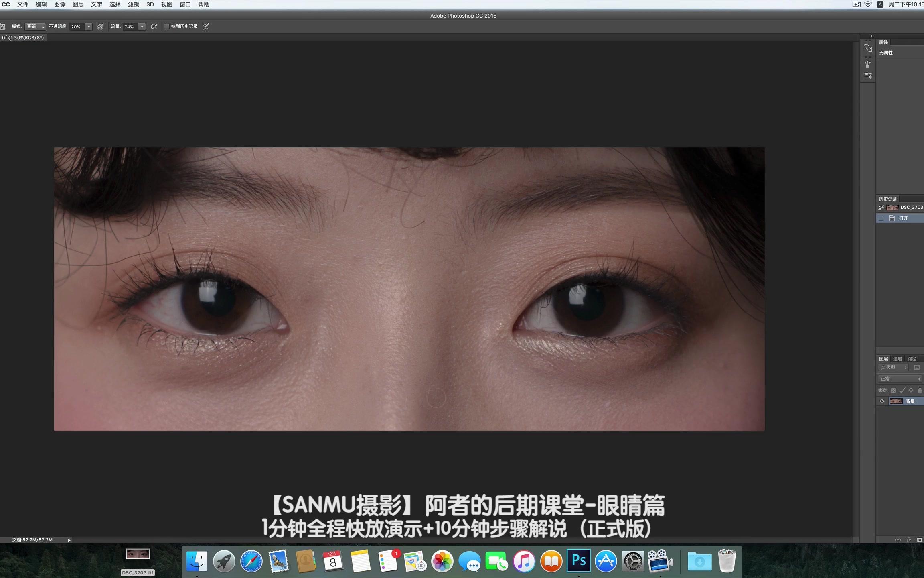The height and width of the screenshot is (578, 924).
Task: Click pressure for size icon after 抹到历史记录
Action: pyautogui.click(x=206, y=27)
